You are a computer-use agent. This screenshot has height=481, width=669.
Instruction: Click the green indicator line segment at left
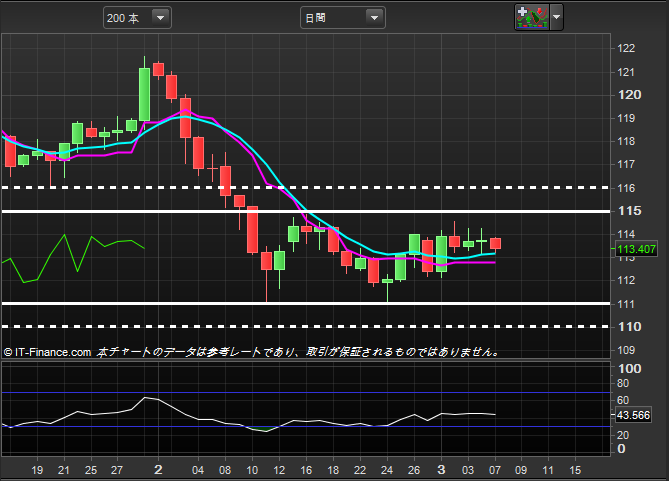[x=73, y=258]
